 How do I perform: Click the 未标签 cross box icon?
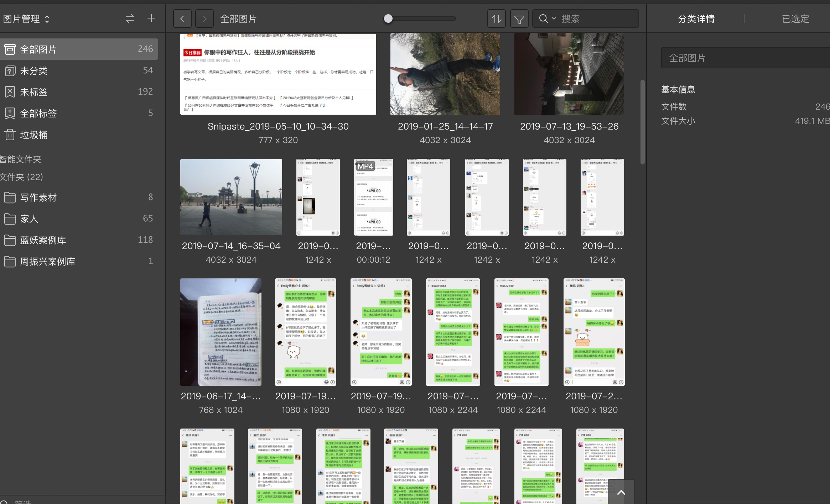pos(10,92)
